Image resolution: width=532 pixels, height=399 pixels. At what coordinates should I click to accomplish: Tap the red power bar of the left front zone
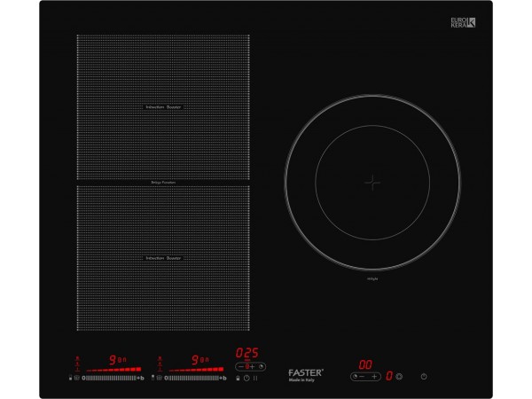113,369
